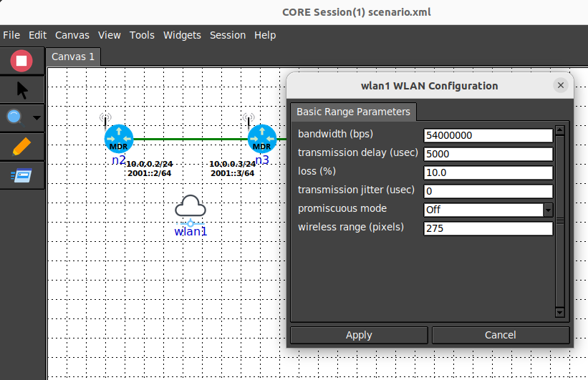The height and width of the screenshot is (380, 588).
Task: Select the Basic Range Parameters tab
Action: (353, 112)
